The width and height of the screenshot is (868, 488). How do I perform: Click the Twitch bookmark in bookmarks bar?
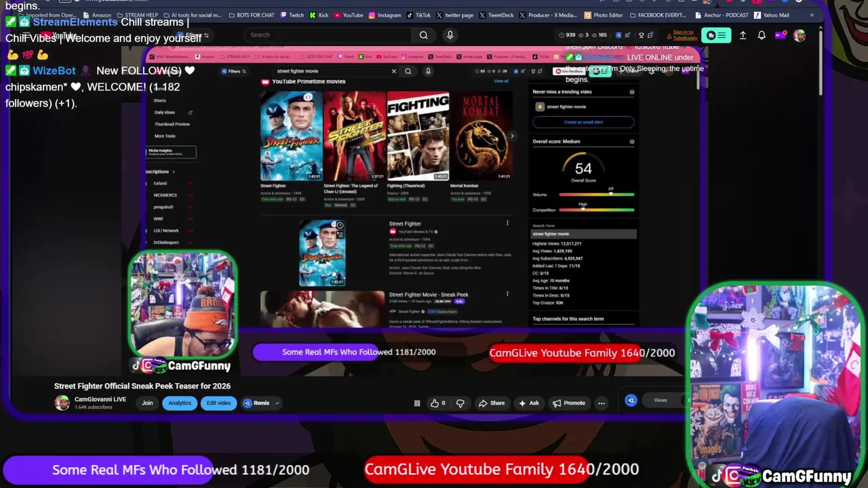coord(292,15)
